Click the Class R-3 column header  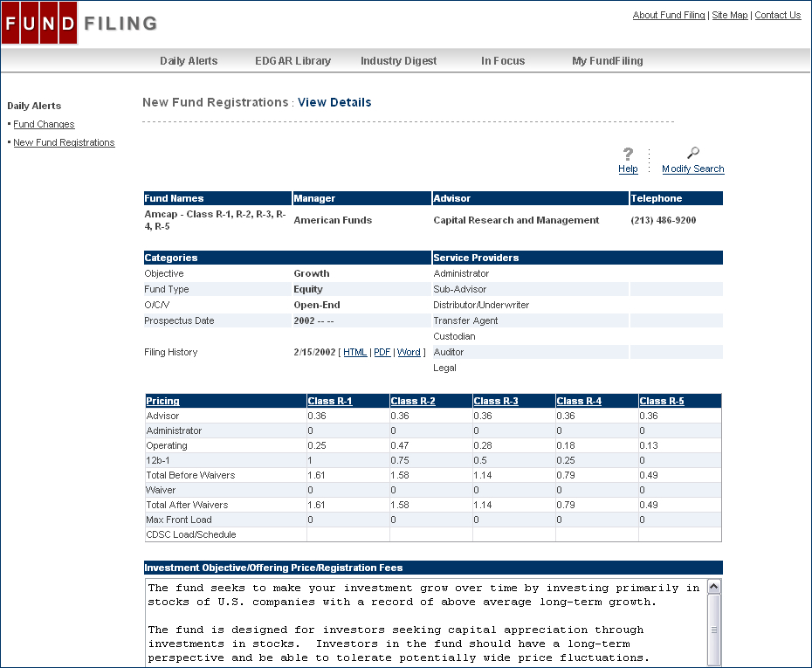tap(496, 401)
